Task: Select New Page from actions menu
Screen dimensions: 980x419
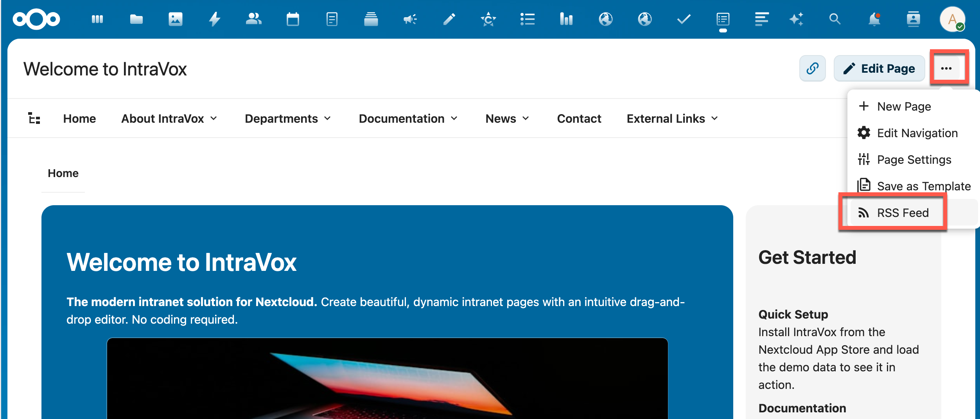Action: (914, 106)
